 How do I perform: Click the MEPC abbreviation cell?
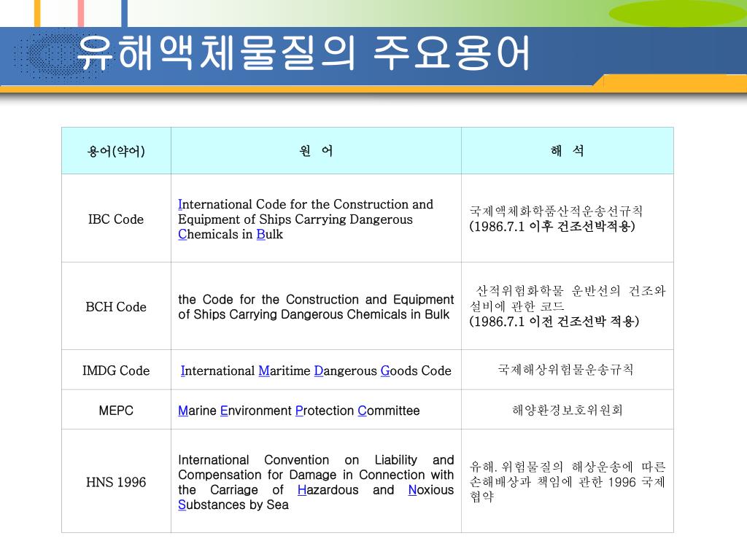tap(116, 411)
